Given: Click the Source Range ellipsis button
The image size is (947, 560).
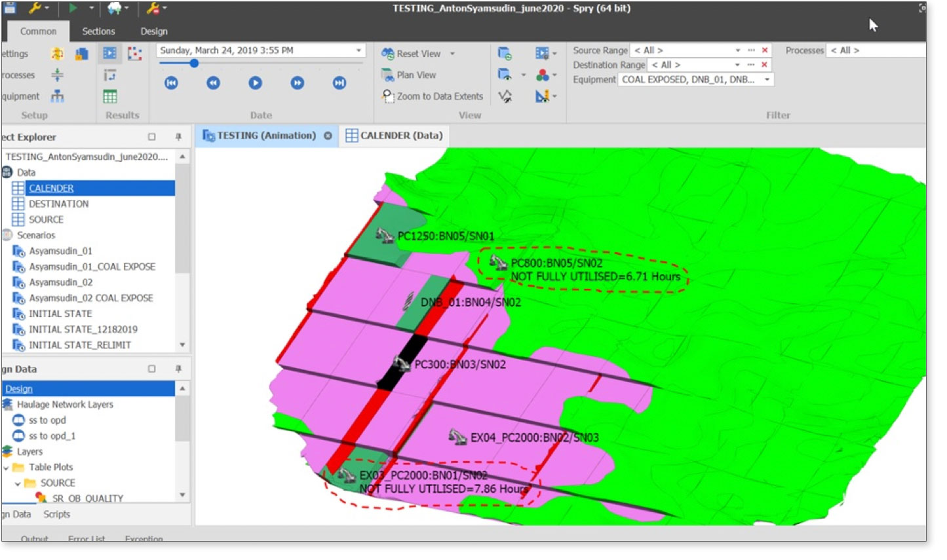Looking at the screenshot, I should pyautogui.click(x=751, y=50).
